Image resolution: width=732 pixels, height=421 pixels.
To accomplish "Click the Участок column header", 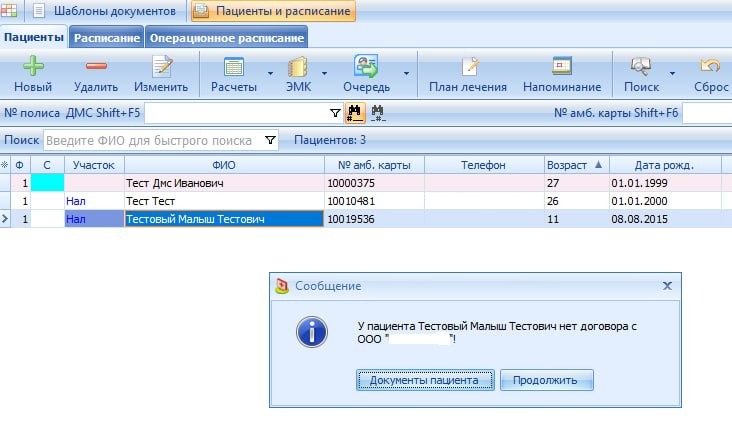I will click(x=94, y=165).
